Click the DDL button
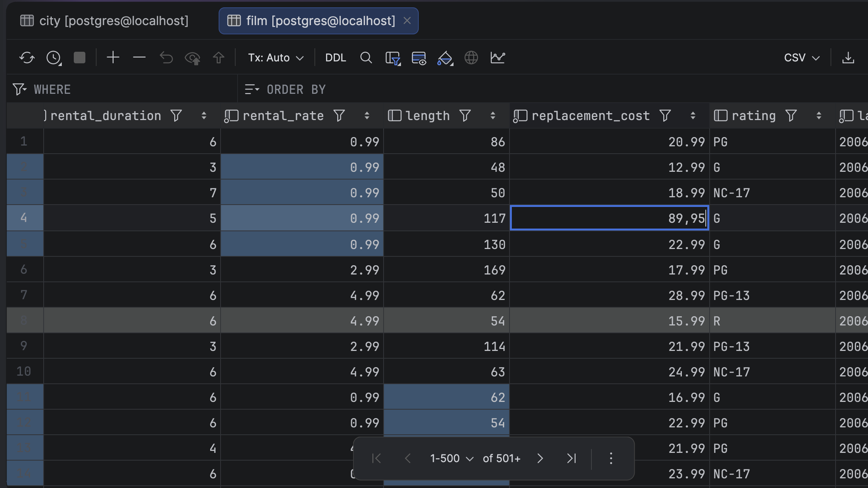The width and height of the screenshot is (868, 488). [335, 58]
